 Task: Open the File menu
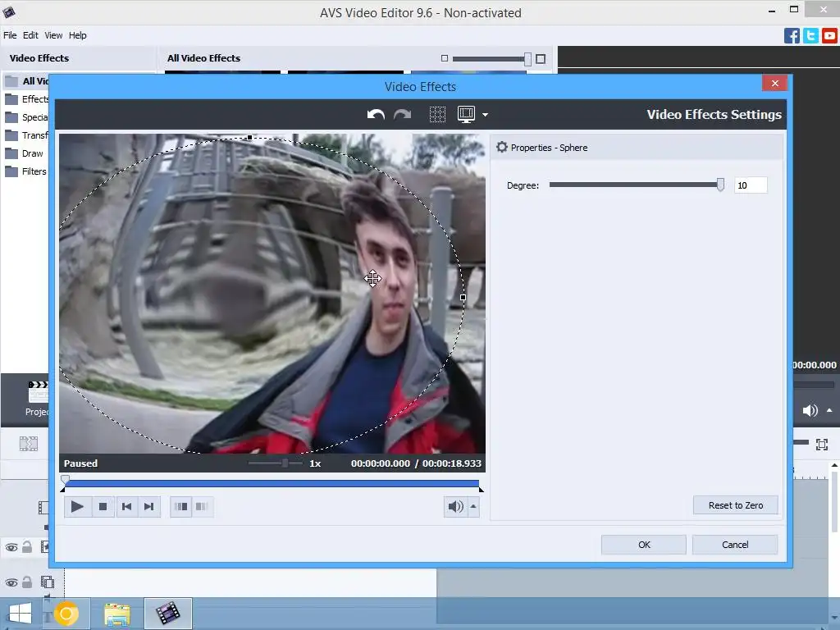tap(10, 35)
